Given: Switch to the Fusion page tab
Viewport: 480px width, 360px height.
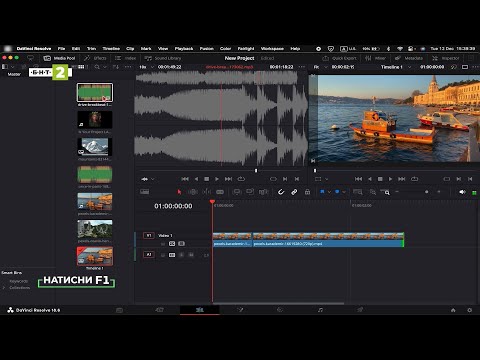Looking at the screenshot, I should (x=240, y=310).
